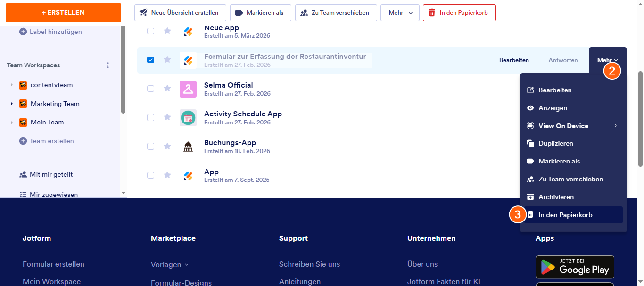Click Zu Team verschieben in top toolbar
The height and width of the screenshot is (286, 644).
click(336, 13)
